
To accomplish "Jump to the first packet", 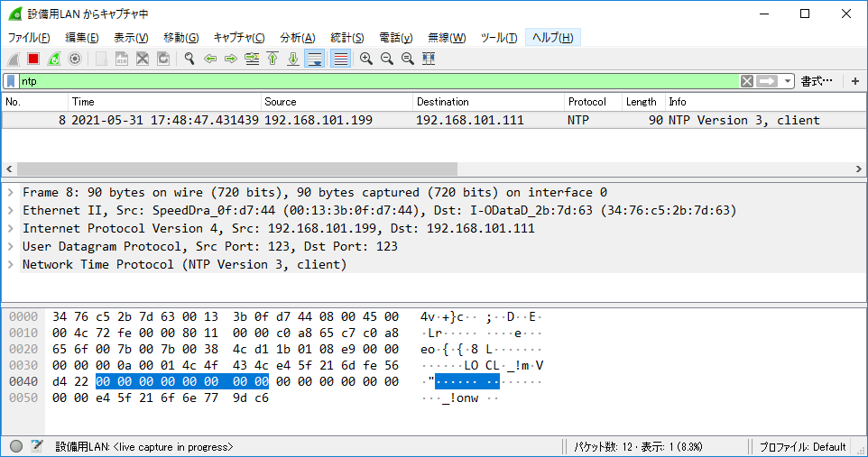I will (272, 59).
